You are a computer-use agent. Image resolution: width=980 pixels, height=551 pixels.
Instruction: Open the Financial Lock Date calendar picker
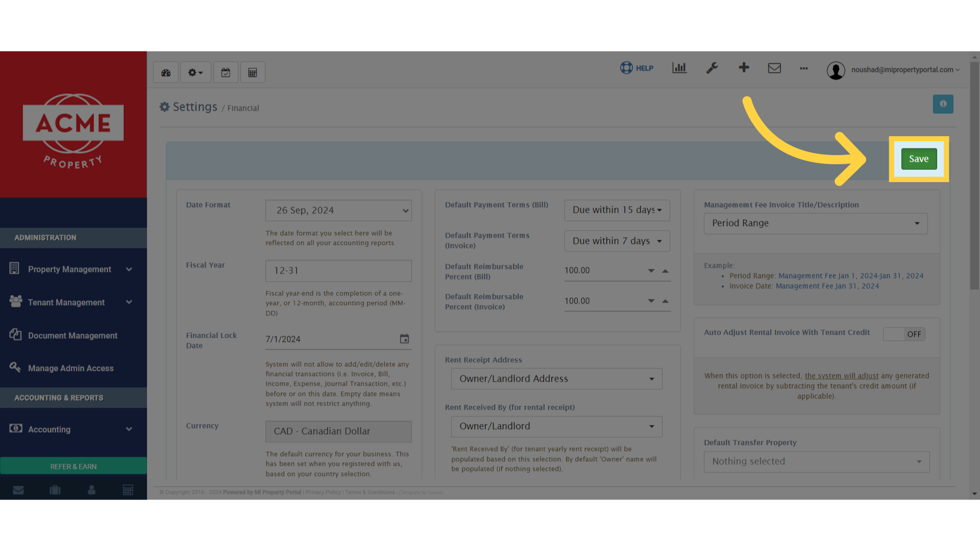click(x=404, y=339)
